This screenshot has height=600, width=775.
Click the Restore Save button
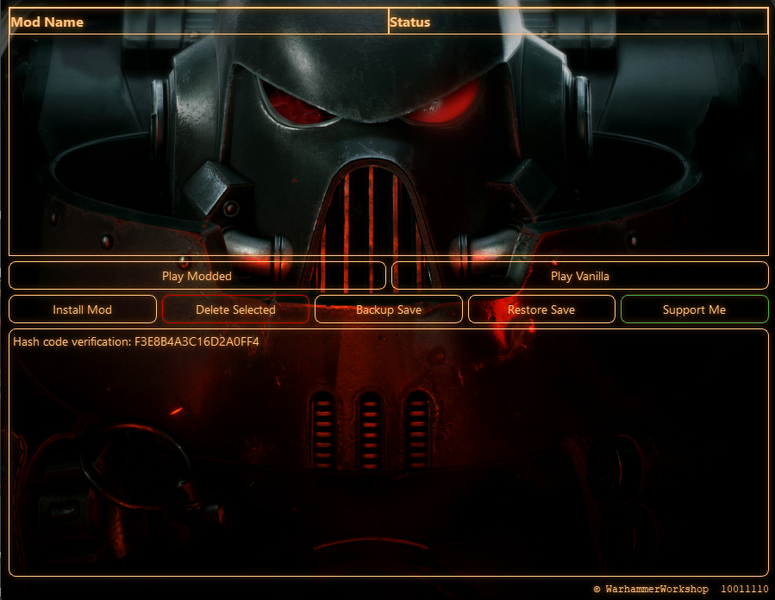click(541, 310)
